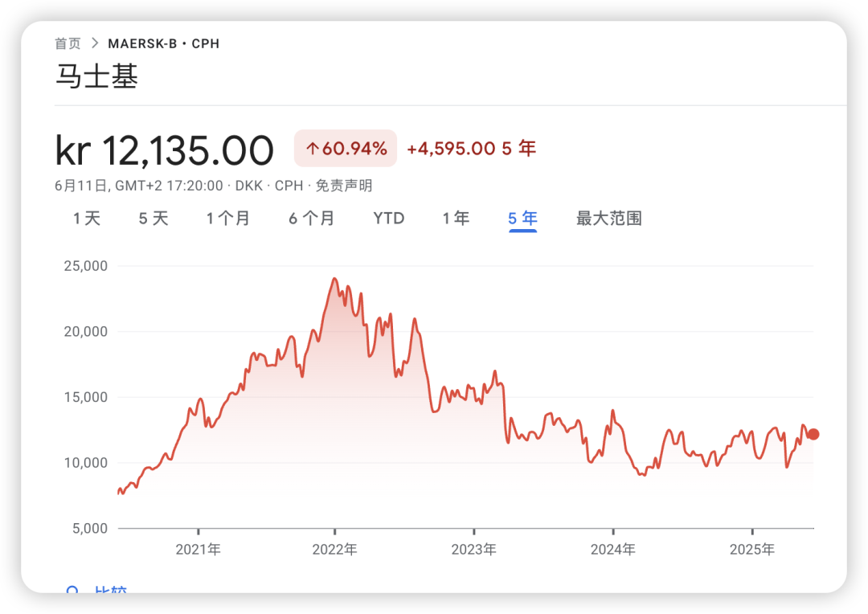Click the kr 12,135.00 price value
The image size is (868, 614).
(x=164, y=150)
